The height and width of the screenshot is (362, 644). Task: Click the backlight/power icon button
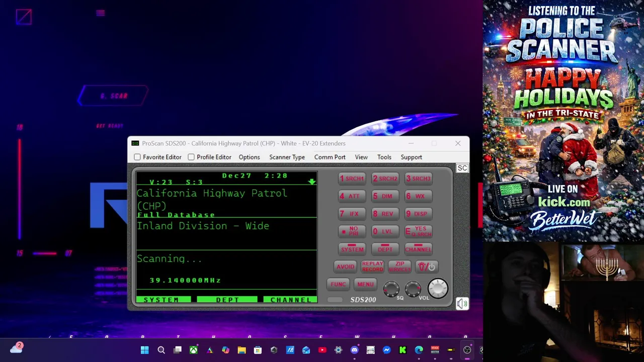point(427,266)
